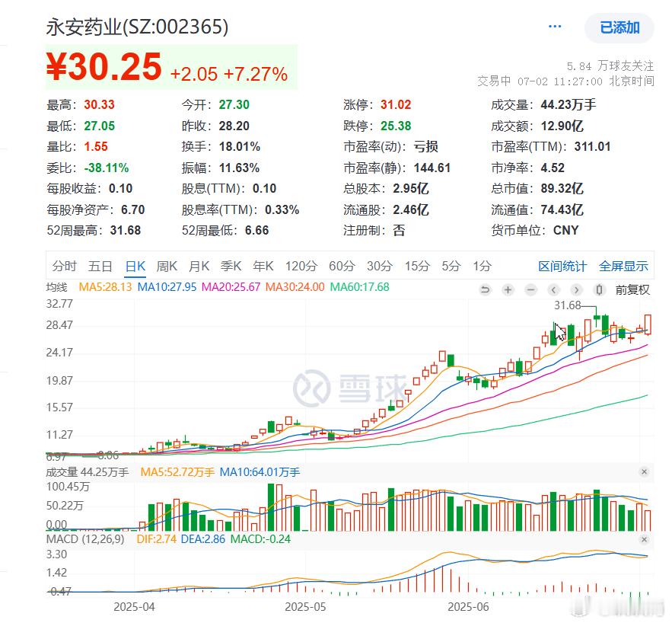Click the 5.84 万球友关注 follower count
This screenshot has width=672, height=623.
tap(610, 66)
